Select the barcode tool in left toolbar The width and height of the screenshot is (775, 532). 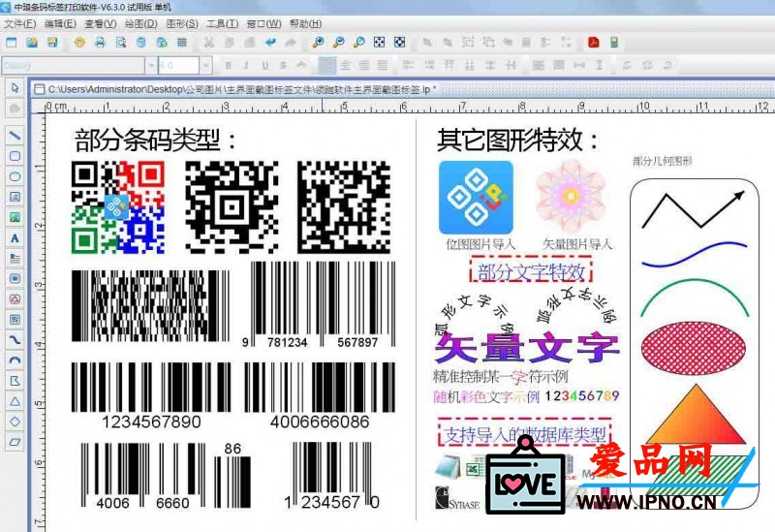(15, 278)
